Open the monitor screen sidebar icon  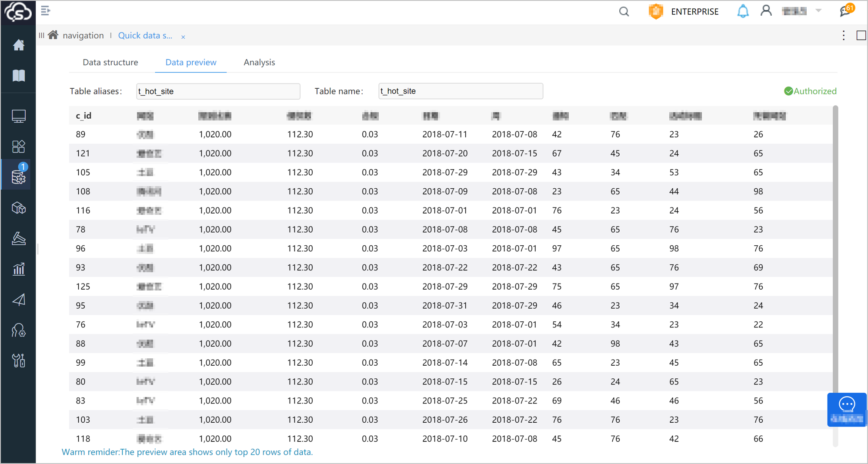pos(18,116)
